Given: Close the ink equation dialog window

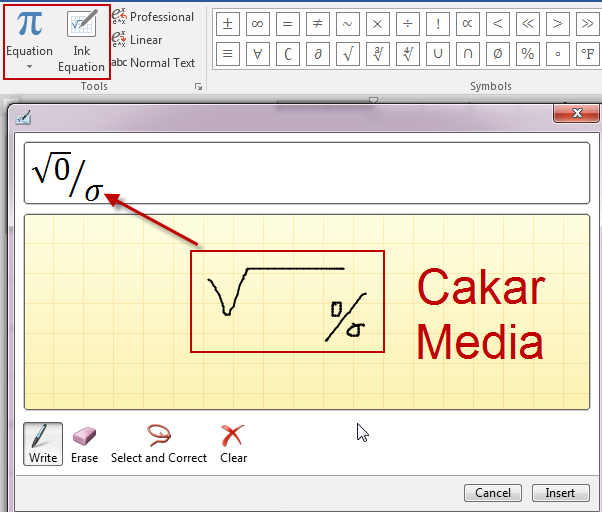Looking at the screenshot, I should tap(577, 113).
